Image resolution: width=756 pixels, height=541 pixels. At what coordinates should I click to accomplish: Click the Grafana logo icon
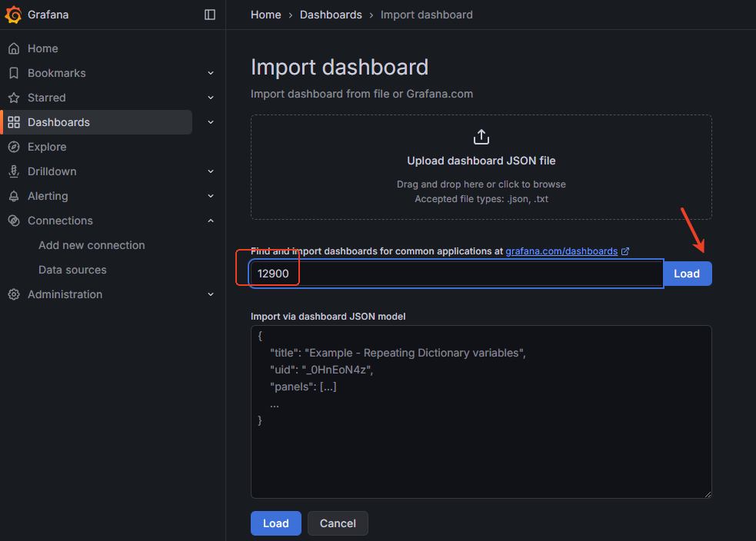pyautogui.click(x=14, y=15)
